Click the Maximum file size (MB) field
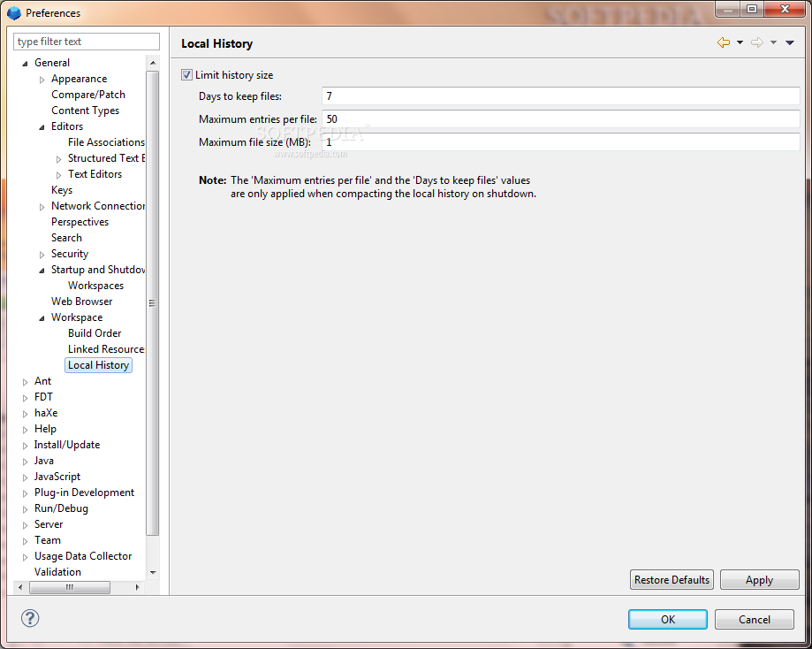The image size is (812, 649). click(561, 142)
